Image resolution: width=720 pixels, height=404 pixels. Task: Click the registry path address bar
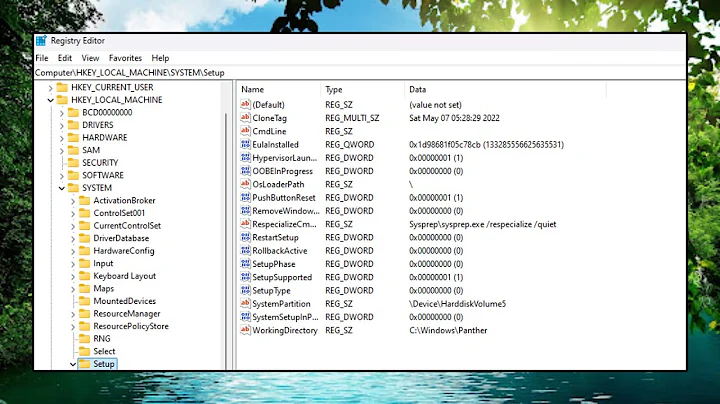360,73
